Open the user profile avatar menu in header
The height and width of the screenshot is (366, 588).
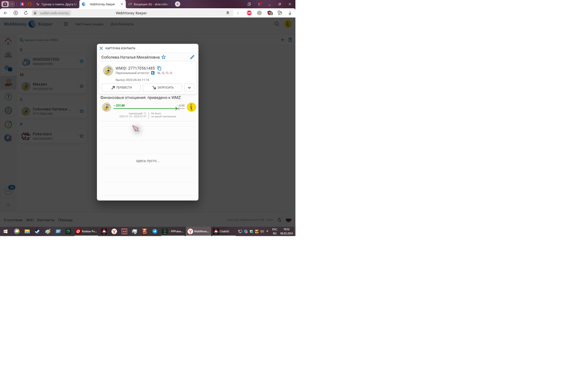coord(288,24)
